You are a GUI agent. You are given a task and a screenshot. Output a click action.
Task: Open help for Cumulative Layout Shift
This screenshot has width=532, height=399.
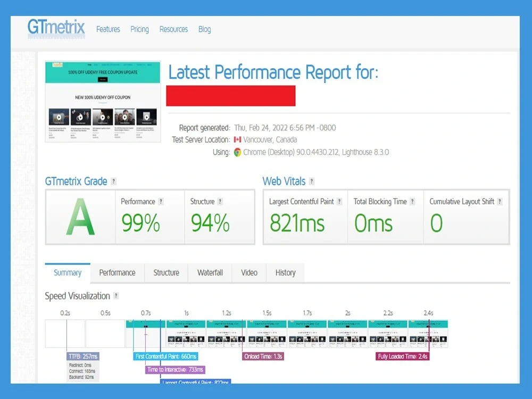(500, 202)
